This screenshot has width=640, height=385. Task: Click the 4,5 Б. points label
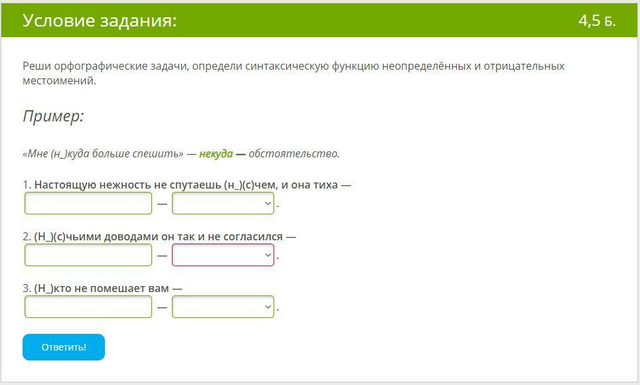(x=597, y=20)
